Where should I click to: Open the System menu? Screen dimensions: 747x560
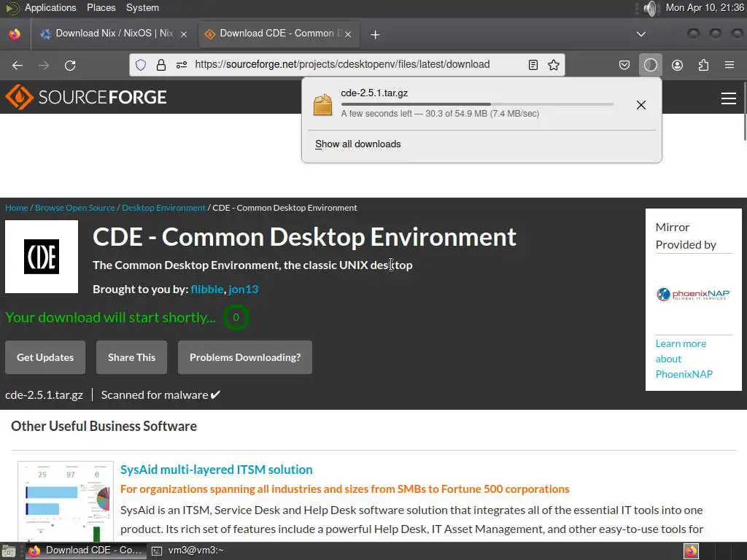pyautogui.click(x=142, y=7)
